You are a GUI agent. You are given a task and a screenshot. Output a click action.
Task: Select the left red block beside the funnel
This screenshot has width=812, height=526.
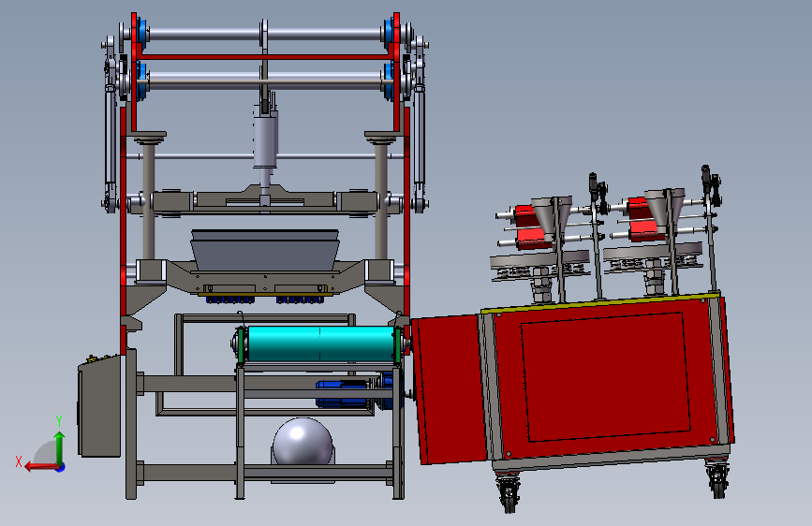tap(531, 227)
